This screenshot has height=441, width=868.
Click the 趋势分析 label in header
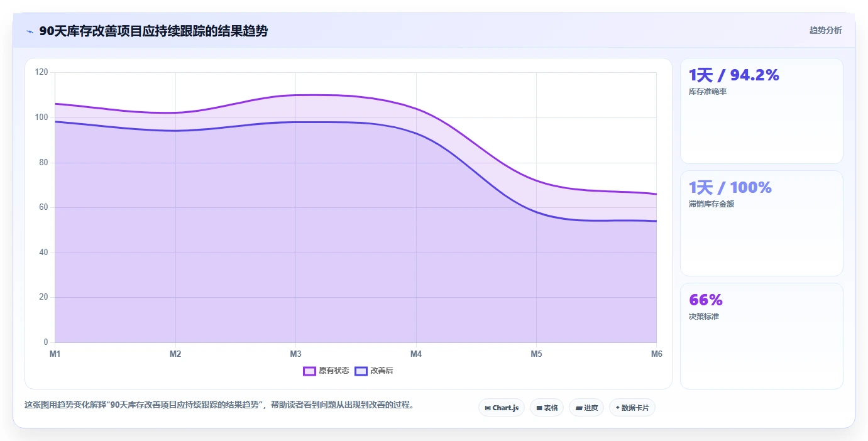(825, 30)
